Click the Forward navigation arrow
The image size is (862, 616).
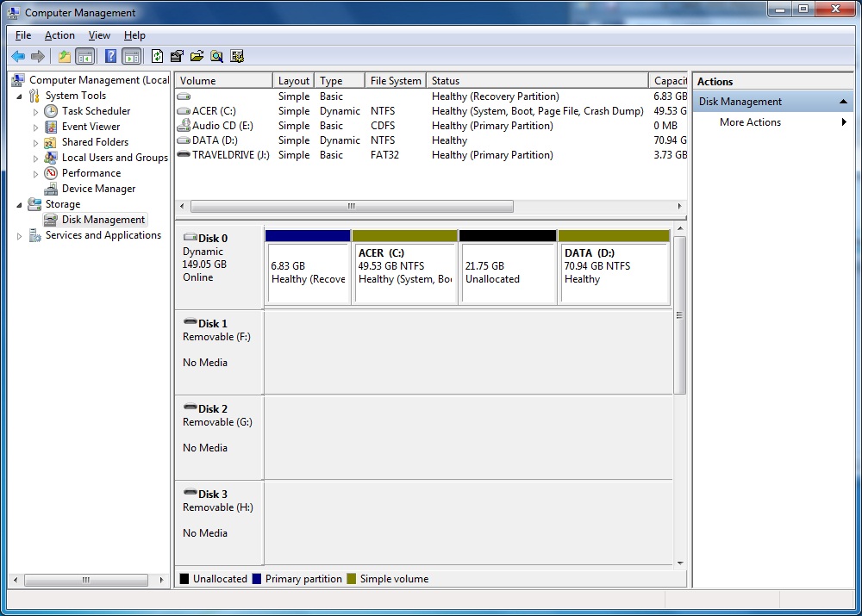point(38,55)
